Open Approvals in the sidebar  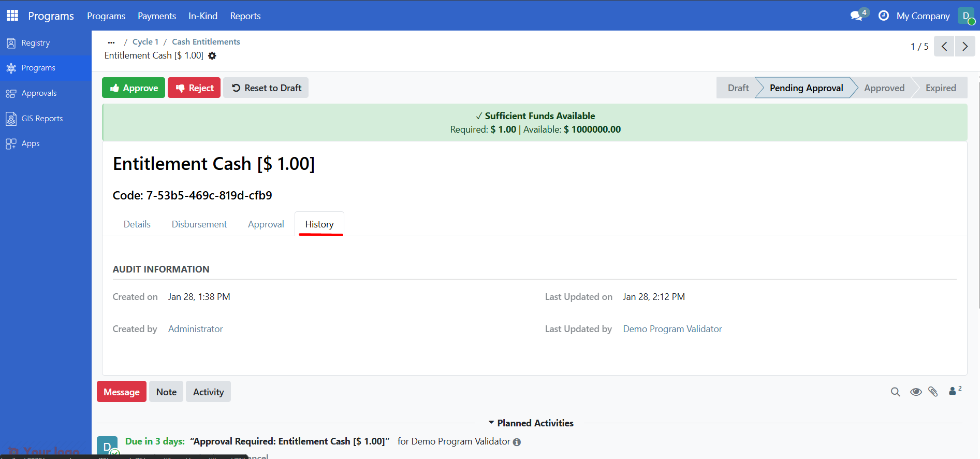coord(39,93)
